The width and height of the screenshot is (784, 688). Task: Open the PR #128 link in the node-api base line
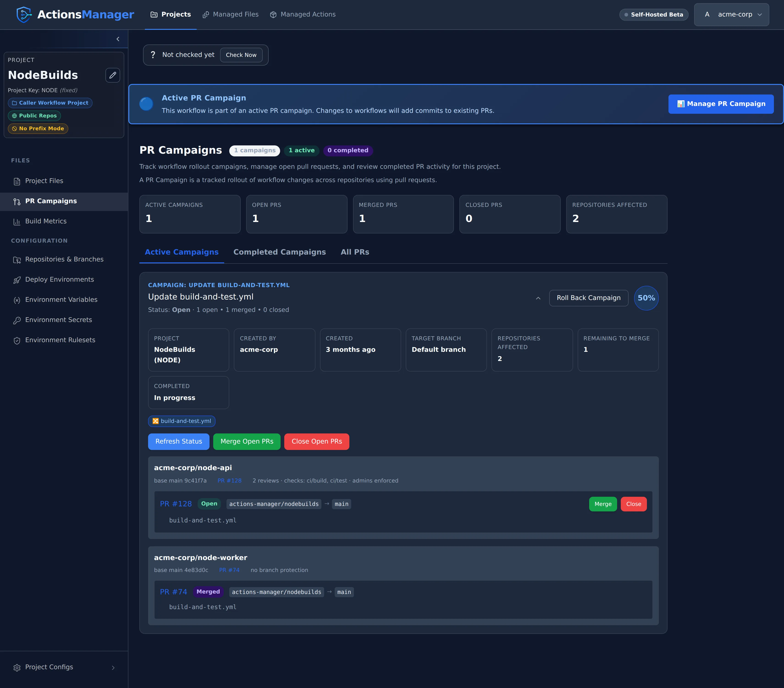[x=229, y=481]
